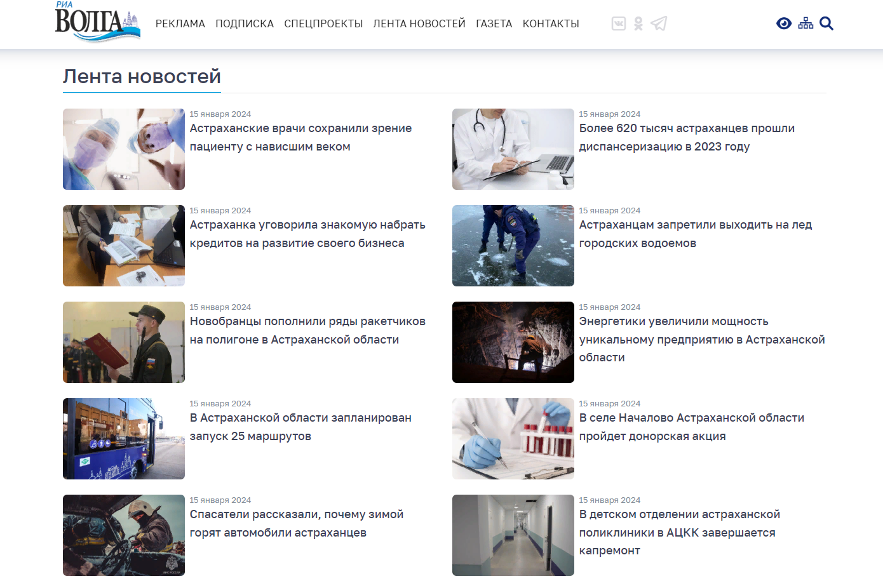This screenshot has height=588, width=883.
Task: Click the blood test tubes thumbnail
Action: point(513,439)
